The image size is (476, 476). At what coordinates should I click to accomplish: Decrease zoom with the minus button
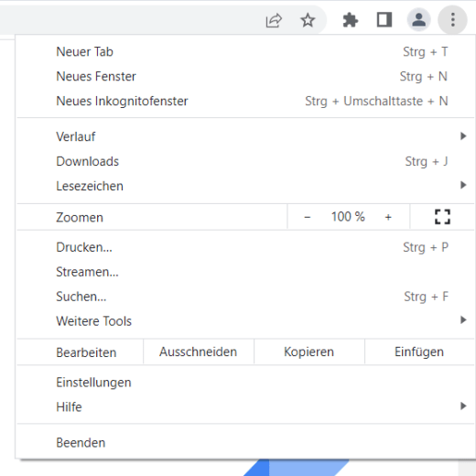pos(308,217)
